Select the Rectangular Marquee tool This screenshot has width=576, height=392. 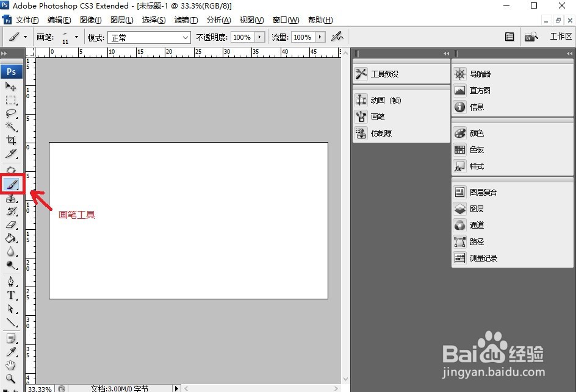tap(10, 100)
